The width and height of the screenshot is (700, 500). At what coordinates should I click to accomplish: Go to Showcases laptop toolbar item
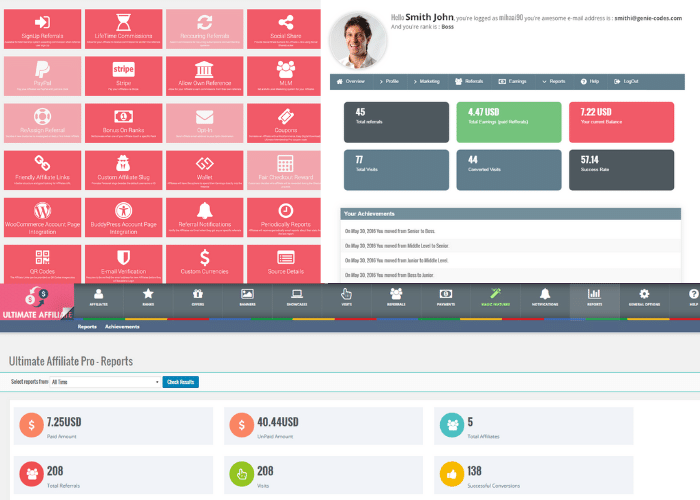[x=297, y=298]
